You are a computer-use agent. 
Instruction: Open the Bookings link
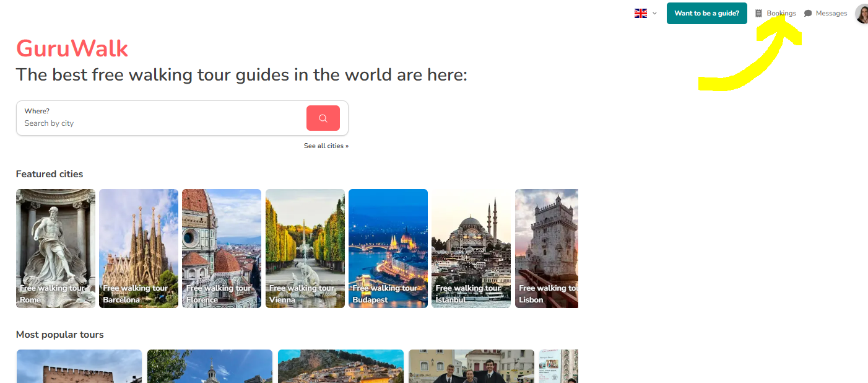781,13
